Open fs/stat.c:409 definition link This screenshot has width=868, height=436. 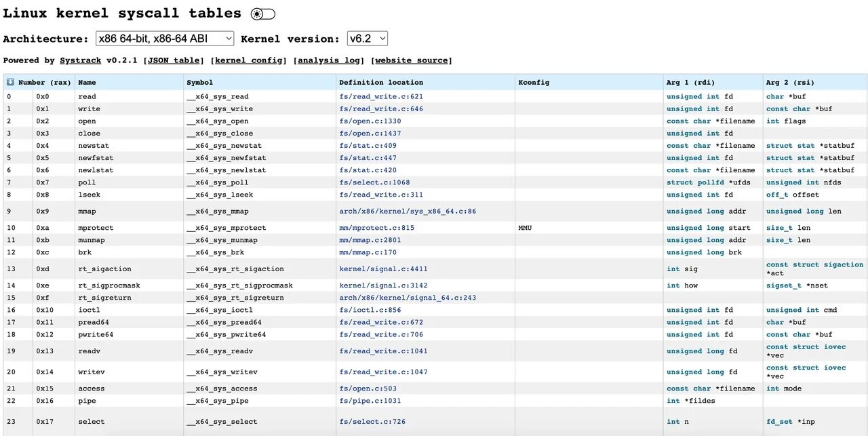pyautogui.click(x=368, y=145)
